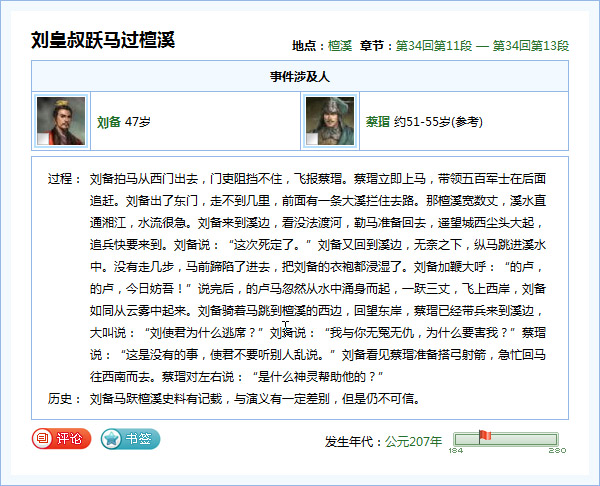The width and height of the screenshot is (600, 486).
Task: Click the event title 刘皇叔跃马过檀溪
Action: coord(103,40)
